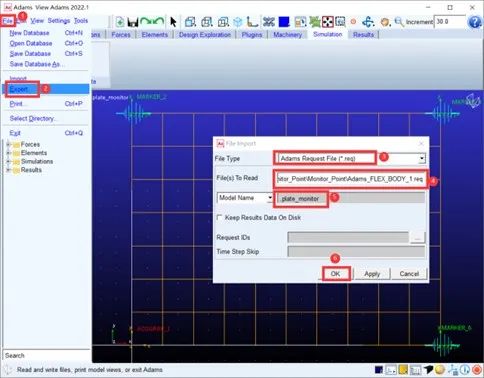This screenshot has width=484, height=378.
Task: Click triad axes dropdown icon in status bar
Action: (391, 369)
